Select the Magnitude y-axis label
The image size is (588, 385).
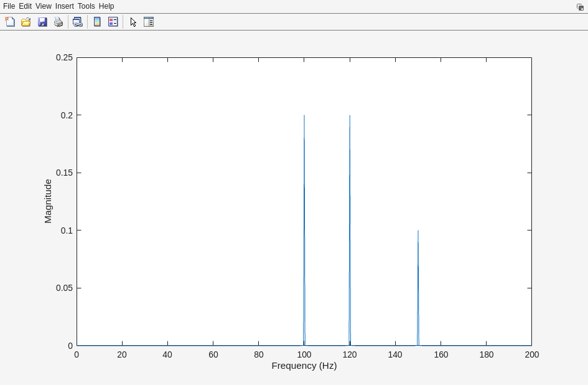pos(48,201)
